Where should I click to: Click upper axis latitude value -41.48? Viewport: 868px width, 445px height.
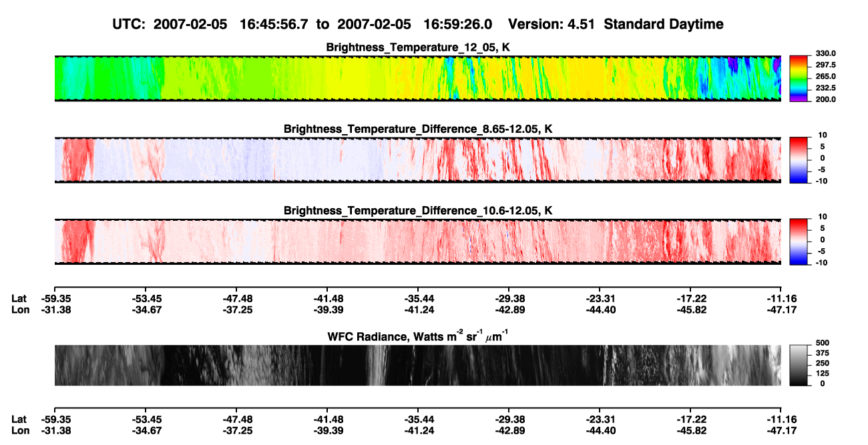point(327,298)
